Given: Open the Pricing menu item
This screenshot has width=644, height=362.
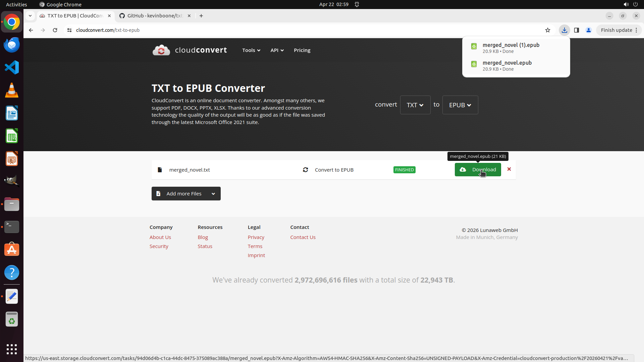Looking at the screenshot, I should tap(302, 50).
